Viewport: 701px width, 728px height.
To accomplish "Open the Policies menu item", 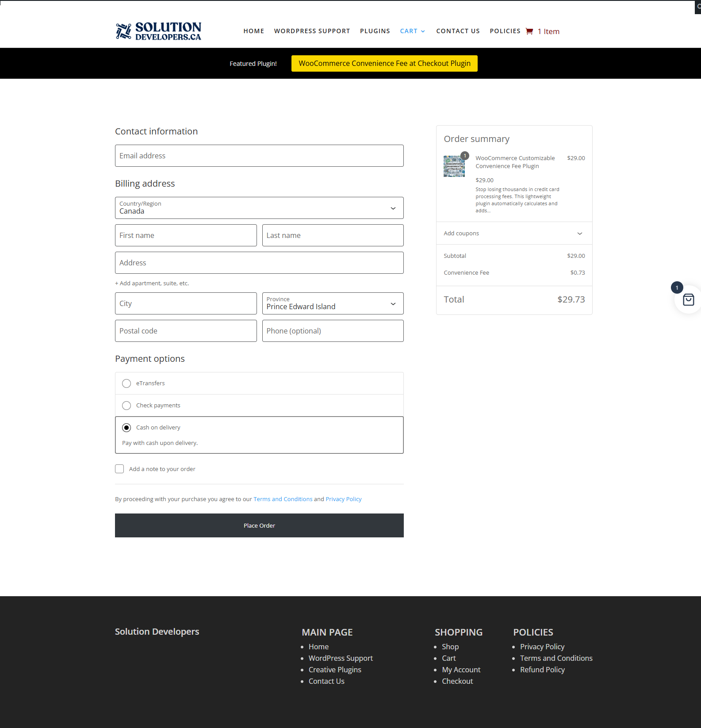I will 505,31.
